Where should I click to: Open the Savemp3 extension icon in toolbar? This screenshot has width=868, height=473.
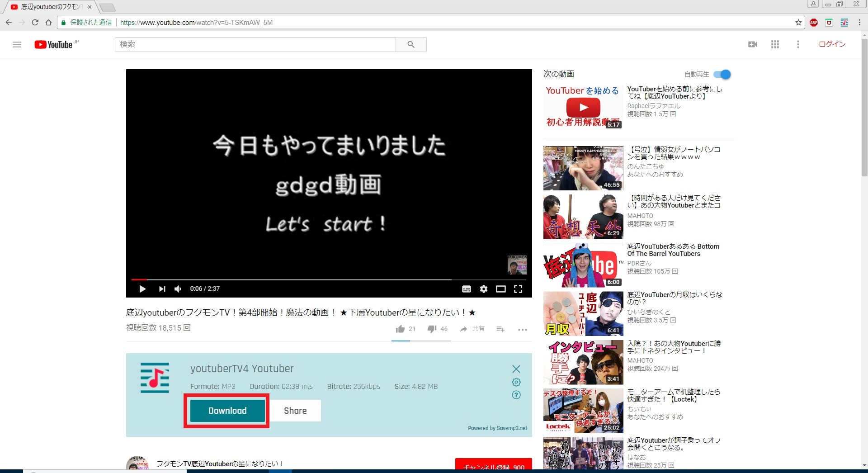click(x=844, y=22)
